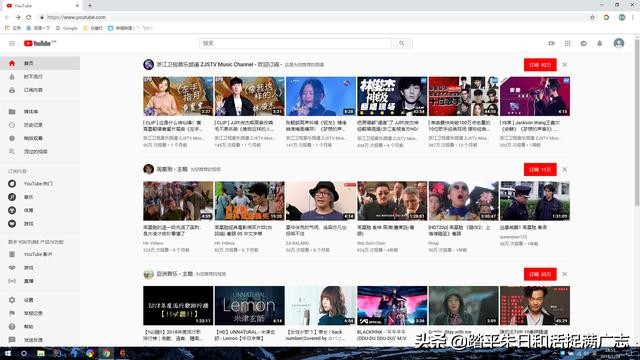Image resolution: width=640 pixels, height=360 pixels.
Task: Open Live (直播) in sidebar
Action: pos(40,281)
